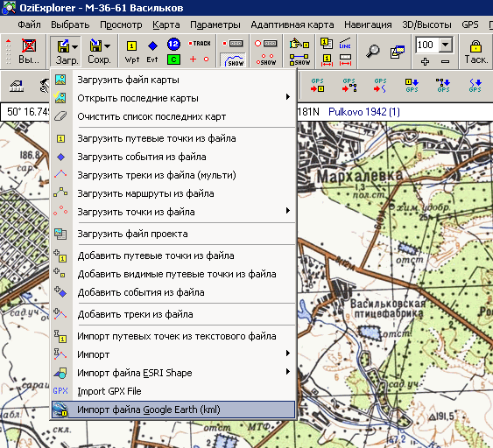Screen dimensions: 493x448
Task: Expand Загрузить точки из файла submenu
Action: coord(173,212)
